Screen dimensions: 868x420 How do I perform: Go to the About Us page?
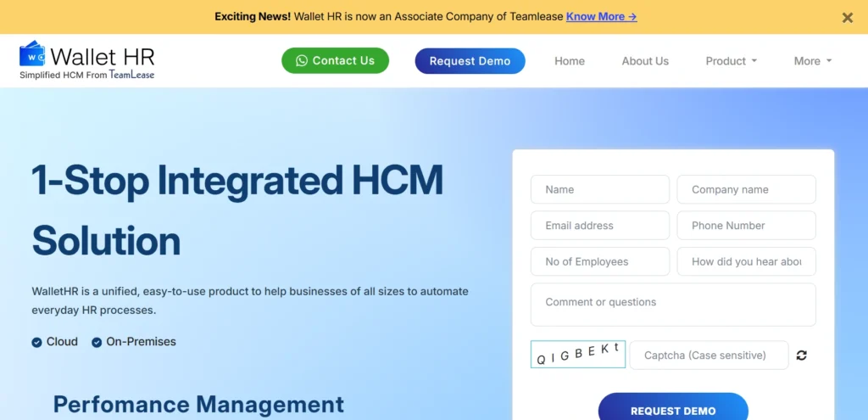(x=645, y=61)
